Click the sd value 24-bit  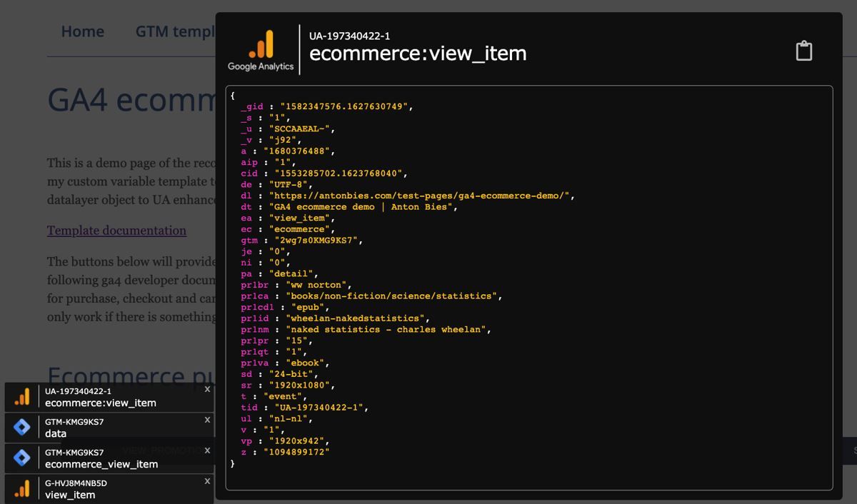pyautogui.click(x=291, y=374)
